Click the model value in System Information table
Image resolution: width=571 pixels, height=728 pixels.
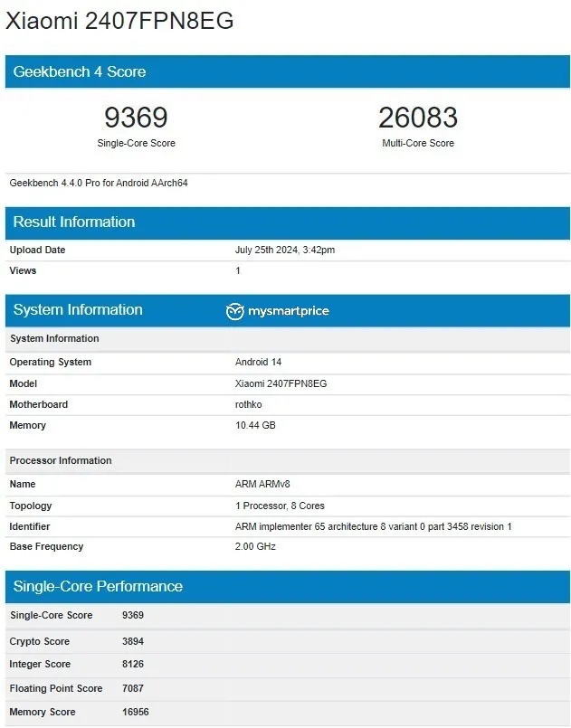(281, 383)
